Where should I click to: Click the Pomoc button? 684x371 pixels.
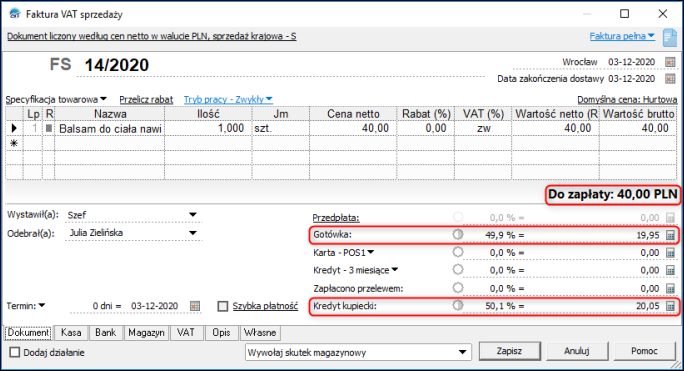point(644,351)
